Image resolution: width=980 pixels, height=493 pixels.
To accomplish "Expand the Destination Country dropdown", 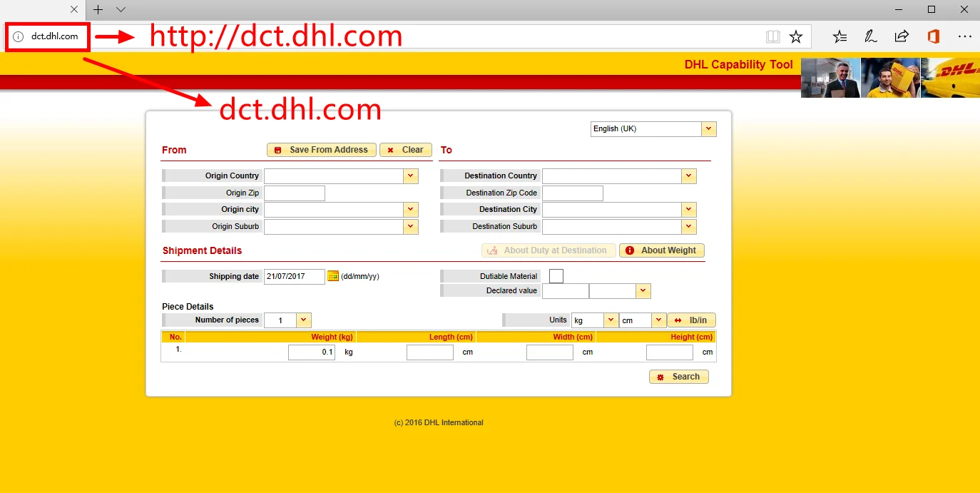I will pos(688,176).
